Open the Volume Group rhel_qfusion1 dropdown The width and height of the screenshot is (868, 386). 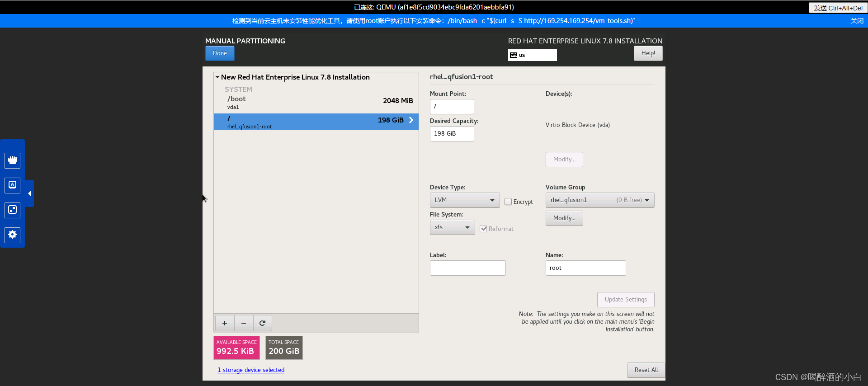coord(600,200)
